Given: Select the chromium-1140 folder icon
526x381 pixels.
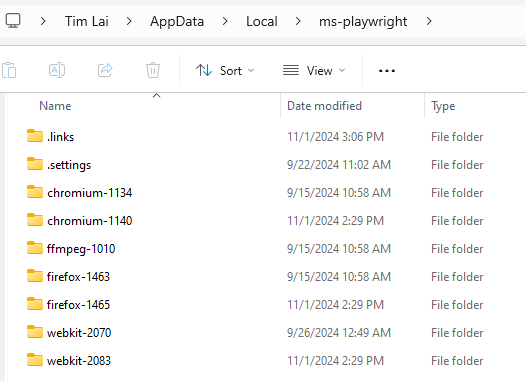Looking at the screenshot, I should (35, 220).
